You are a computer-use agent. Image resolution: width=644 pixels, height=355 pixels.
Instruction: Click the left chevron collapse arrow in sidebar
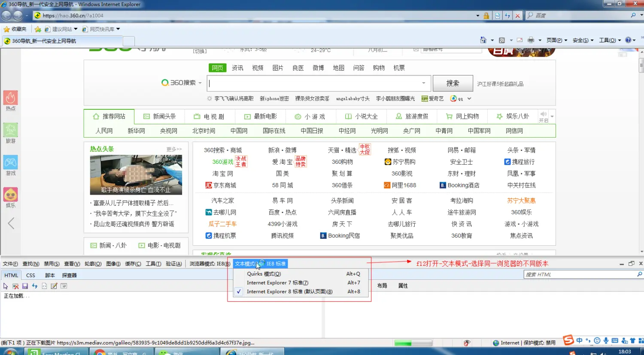[11, 223]
